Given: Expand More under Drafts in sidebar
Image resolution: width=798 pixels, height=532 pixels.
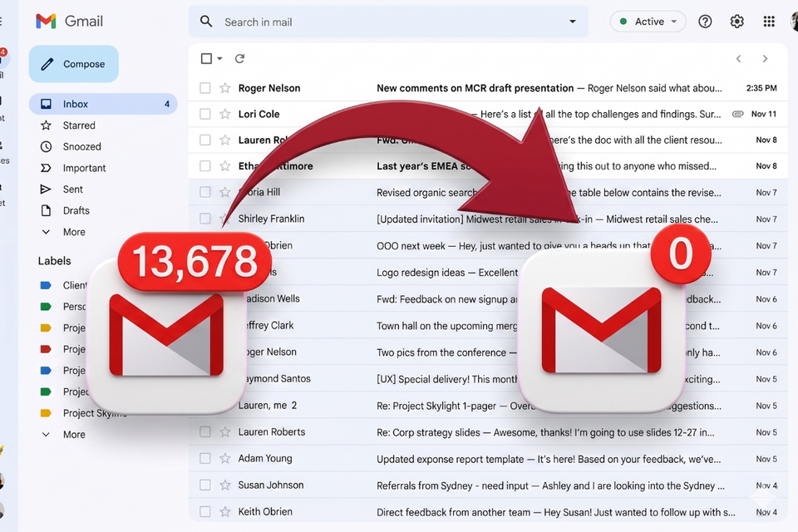Looking at the screenshot, I should pos(62,232).
